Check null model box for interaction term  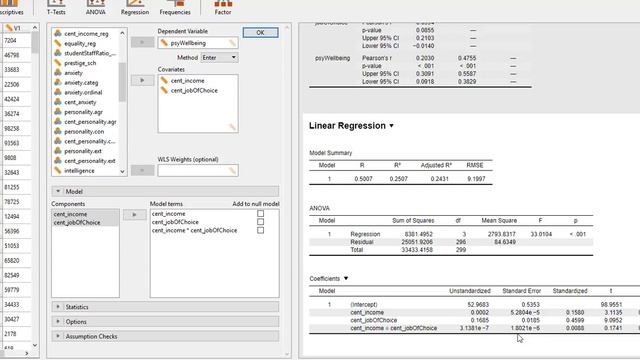coord(260,230)
